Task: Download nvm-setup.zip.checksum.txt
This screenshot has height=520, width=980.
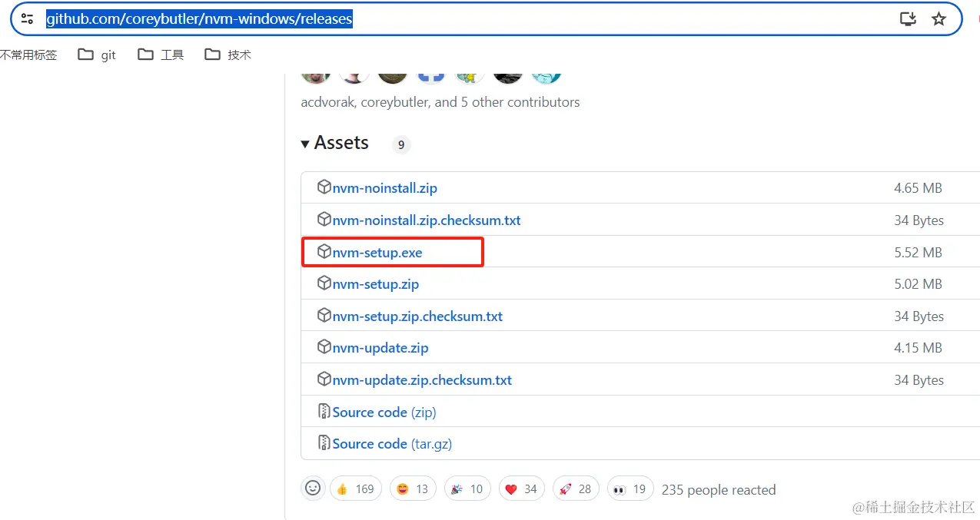Action: click(417, 316)
